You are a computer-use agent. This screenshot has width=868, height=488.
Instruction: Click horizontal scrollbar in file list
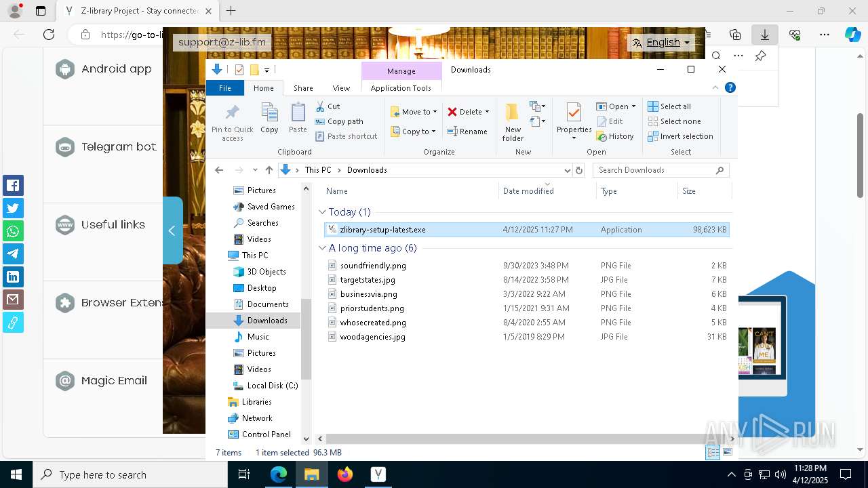click(522, 439)
